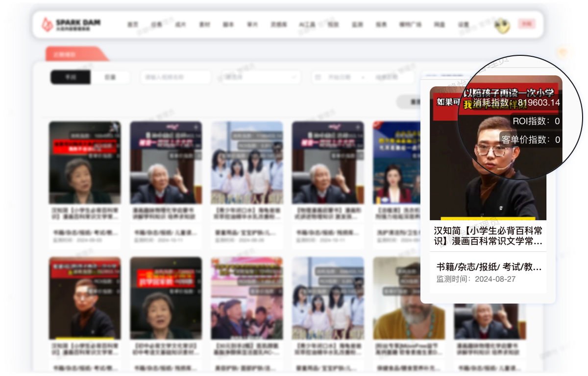The image size is (588, 376).
Task: Expand the dropdown chevron in select box
Action: [x=294, y=77]
